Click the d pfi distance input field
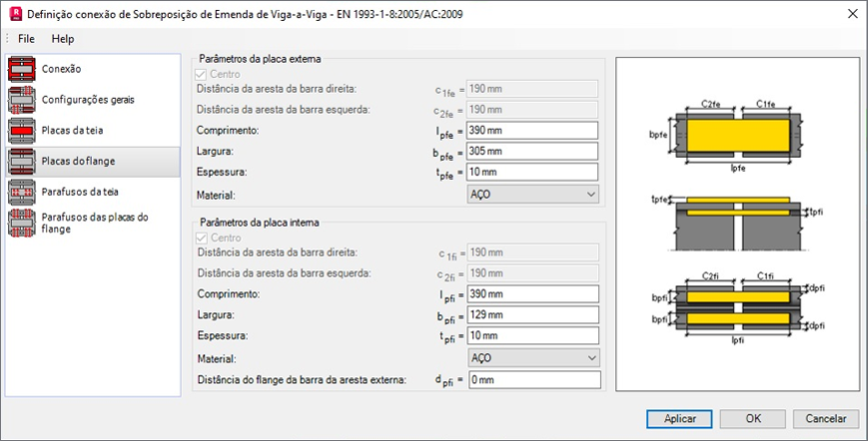Screen dimensions: 868x441 532,380
